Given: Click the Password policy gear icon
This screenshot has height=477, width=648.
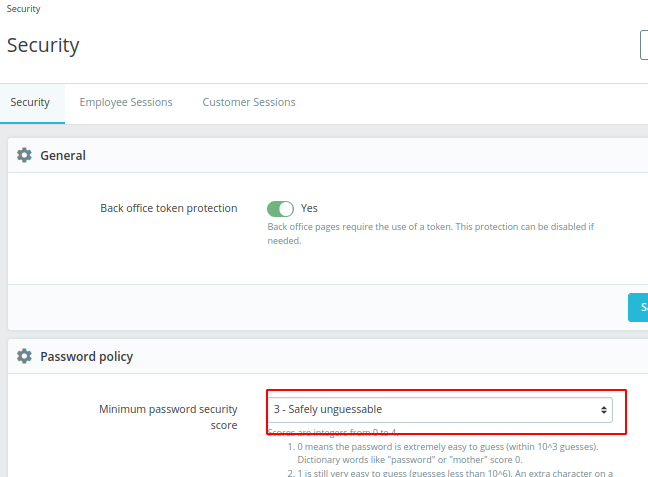Looking at the screenshot, I should point(24,356).
